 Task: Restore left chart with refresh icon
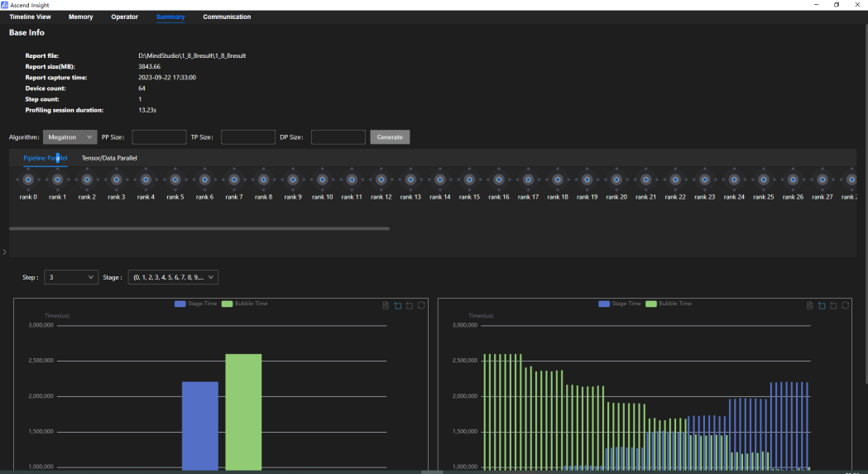click(x=421, y=306)
